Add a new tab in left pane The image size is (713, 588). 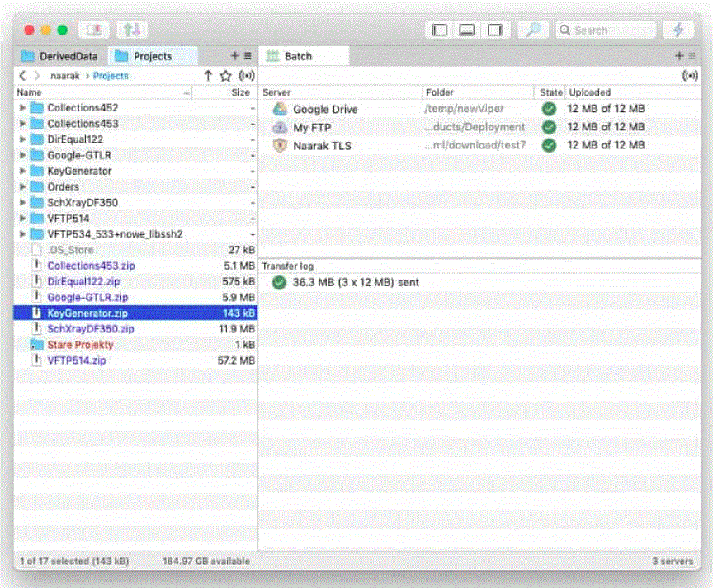(234, 56)
